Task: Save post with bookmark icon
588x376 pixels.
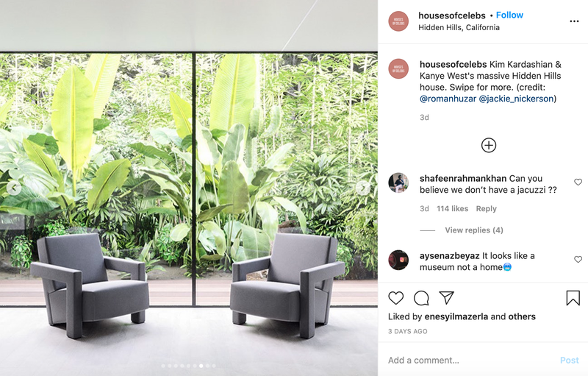Action: pos(573,298)
